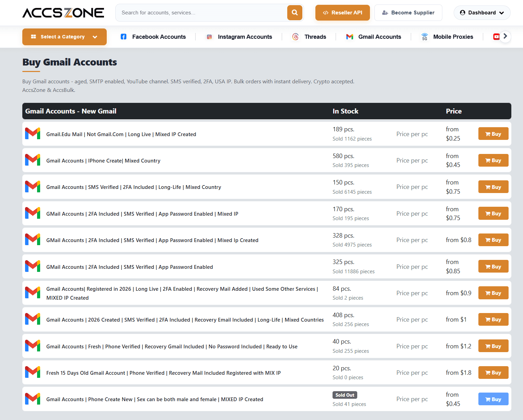The height and width of the screenshot is (420, 523).
Task: Click the 'In Stock' column header
Action: point(345,111)
